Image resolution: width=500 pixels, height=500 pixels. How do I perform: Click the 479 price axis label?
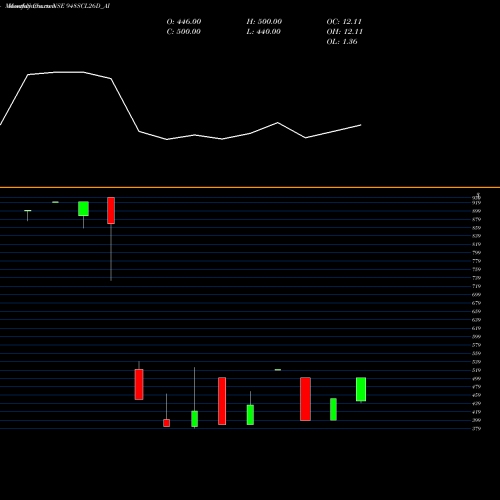(476, 387)
